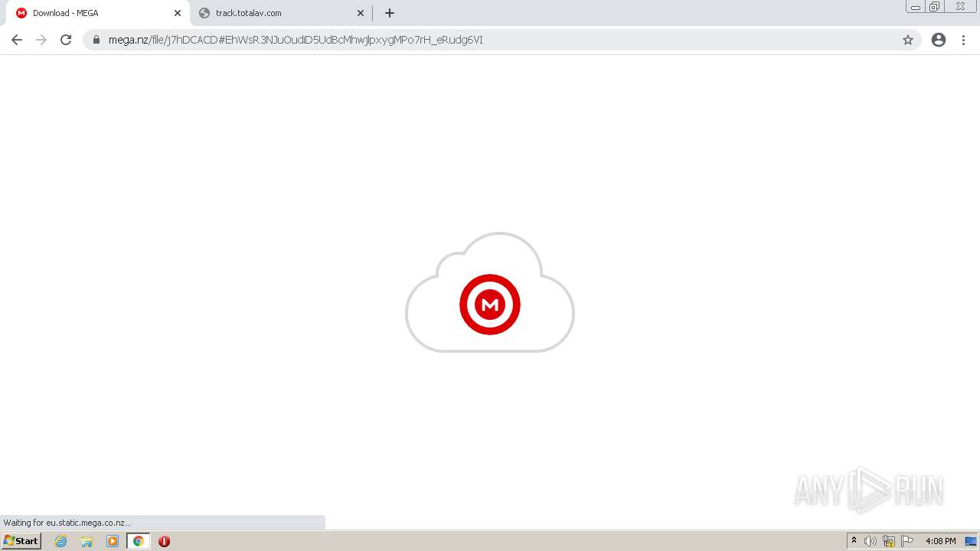The image size is (980, 551).
Task: Open the volume speaker control
Action: click(x=871, y=541)
